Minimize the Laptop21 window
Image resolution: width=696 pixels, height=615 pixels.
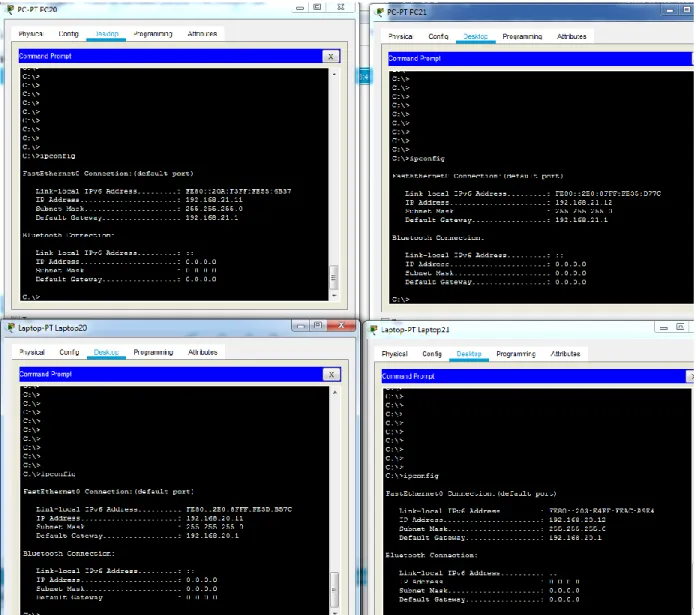664,328
